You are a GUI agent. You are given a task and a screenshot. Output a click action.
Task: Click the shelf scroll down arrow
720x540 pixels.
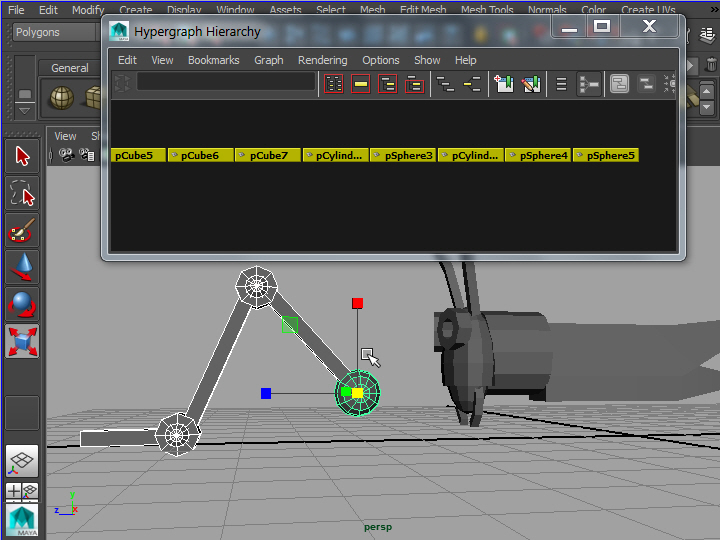point(707,107)
